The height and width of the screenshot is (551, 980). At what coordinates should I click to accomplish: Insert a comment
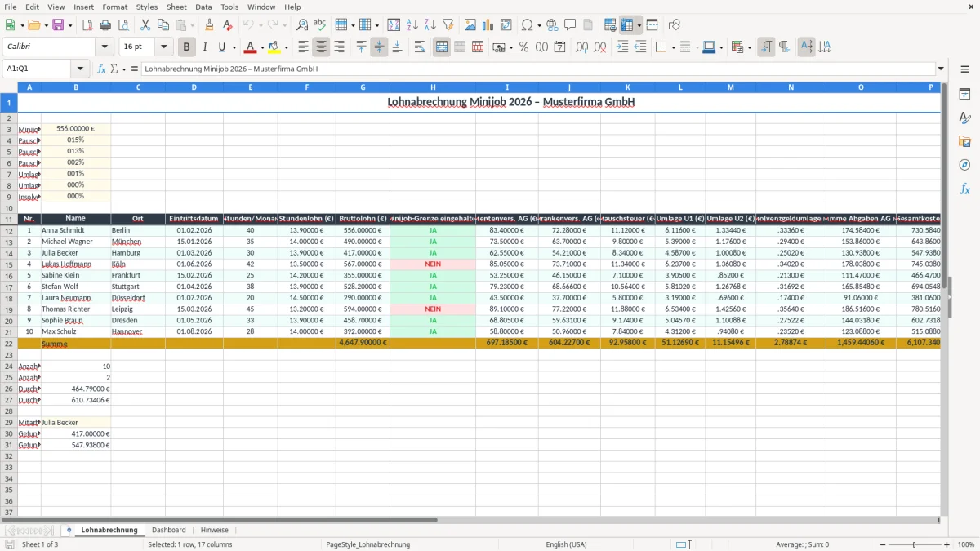click(571, 25)
